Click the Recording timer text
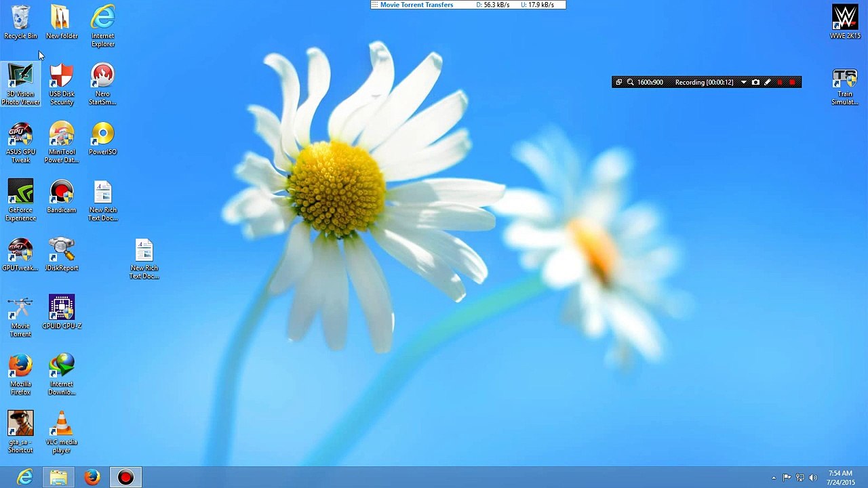868x488 pixels. (704, 82)
